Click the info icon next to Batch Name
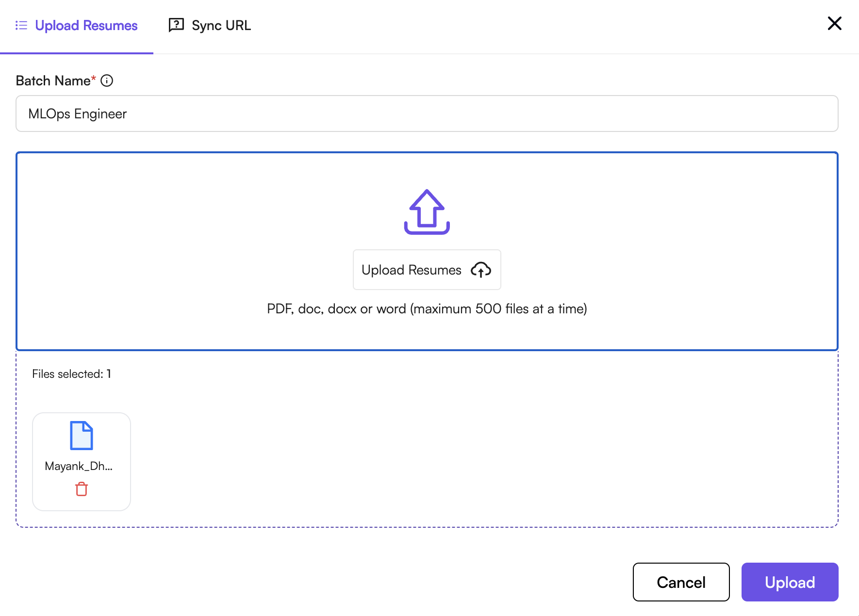Screen dimensions: 859x616 coord(106,81)
